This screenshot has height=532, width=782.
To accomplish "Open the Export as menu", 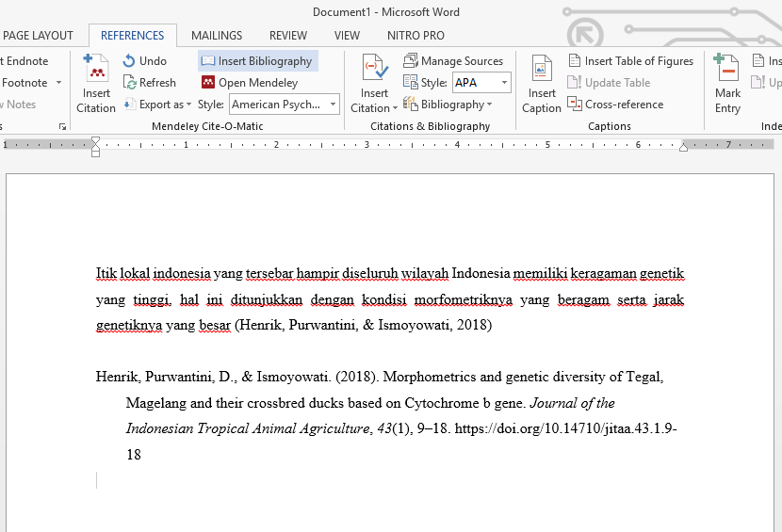I will coord(157,105).
